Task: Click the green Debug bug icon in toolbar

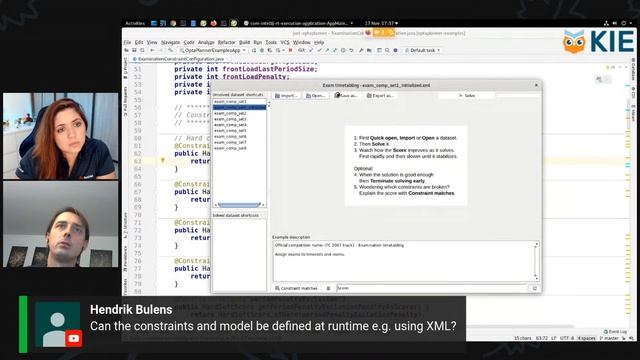Action: [x=262, y=50]
